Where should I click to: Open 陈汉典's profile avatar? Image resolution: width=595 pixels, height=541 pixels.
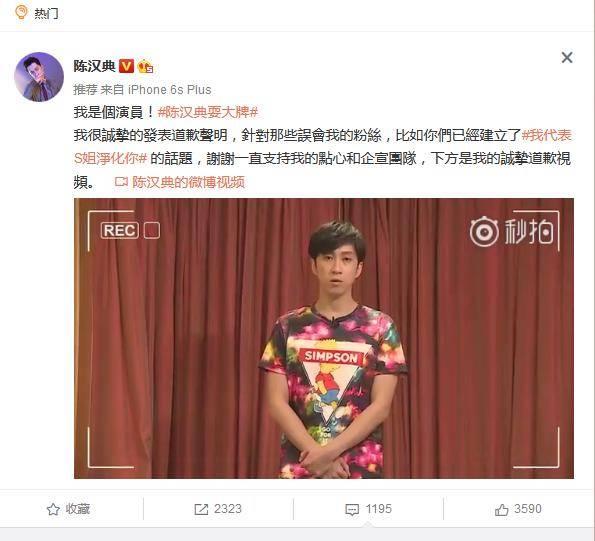39,77
